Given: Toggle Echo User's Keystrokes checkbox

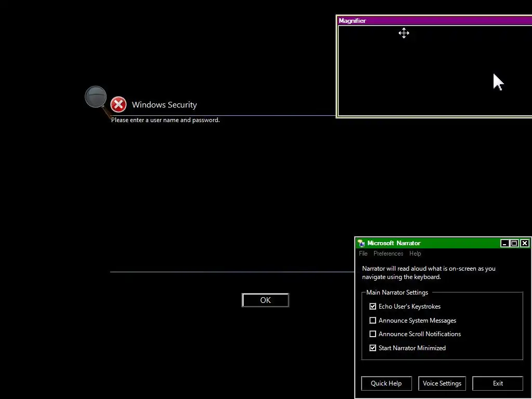Looking at the screenshot, I should pos(373,307).
